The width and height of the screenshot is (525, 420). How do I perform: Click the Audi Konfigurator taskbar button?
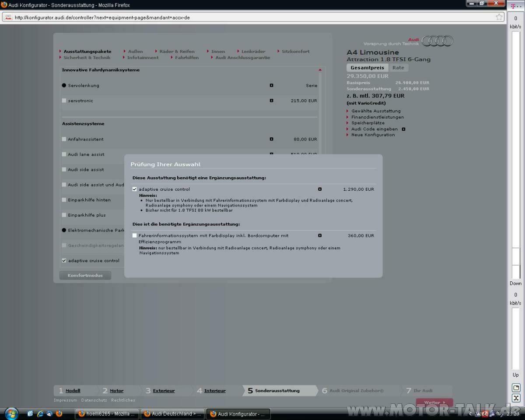coord(238,414)
